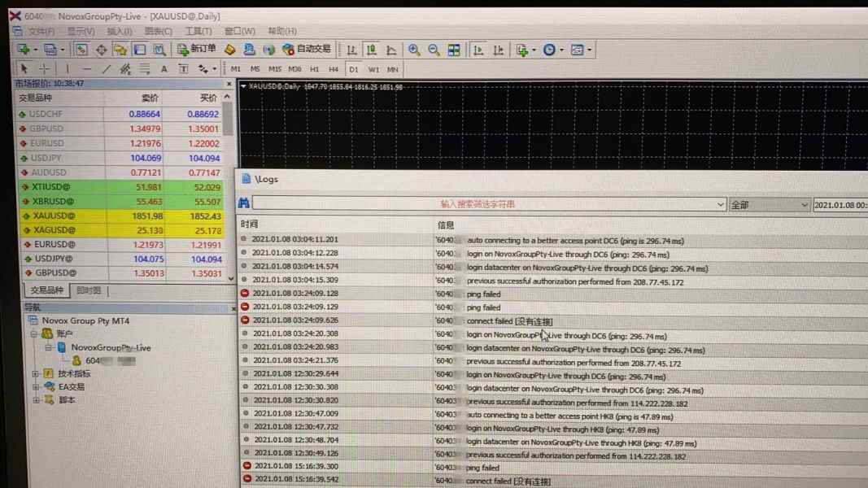The image size is (868, 488).
Task: Select the trendline drawing tool
Action: tap(106, 69)
